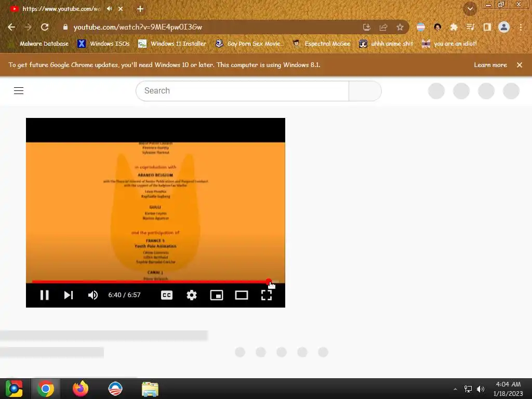Click the Start button on taskbar
The height and width of the screenshot is (399, 532).
click(14, 389)
